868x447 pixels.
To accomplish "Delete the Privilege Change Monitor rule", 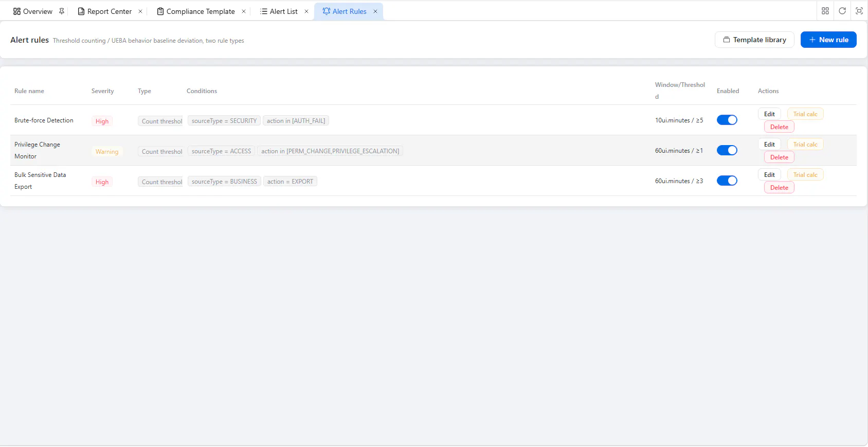I will click(x=779, y=157).
